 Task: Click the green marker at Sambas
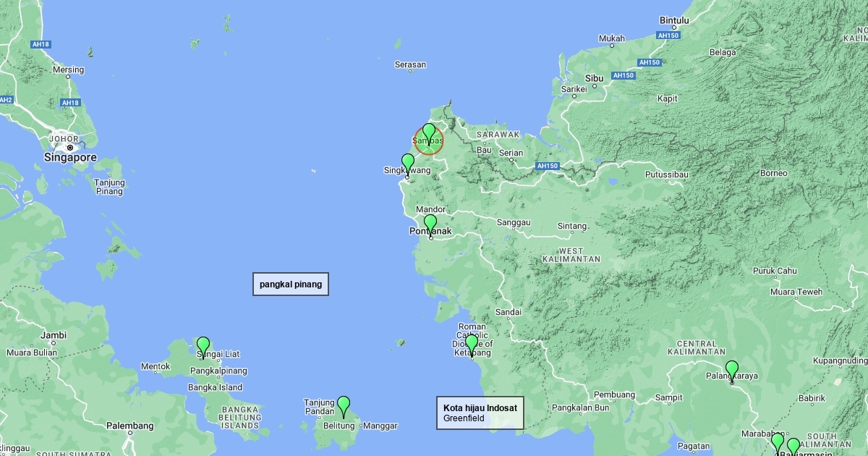pyautogui.click(x=429, y=134)
